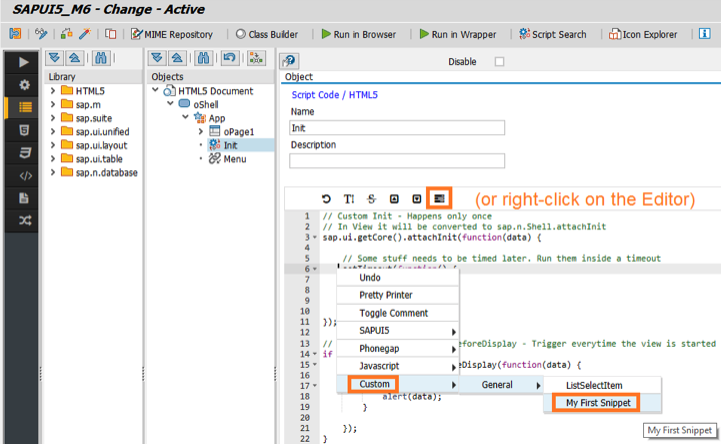Screen dimensions: 722x446
Task: Select the highlighted list icon in dark sidebar
Action: pos(25,107)
